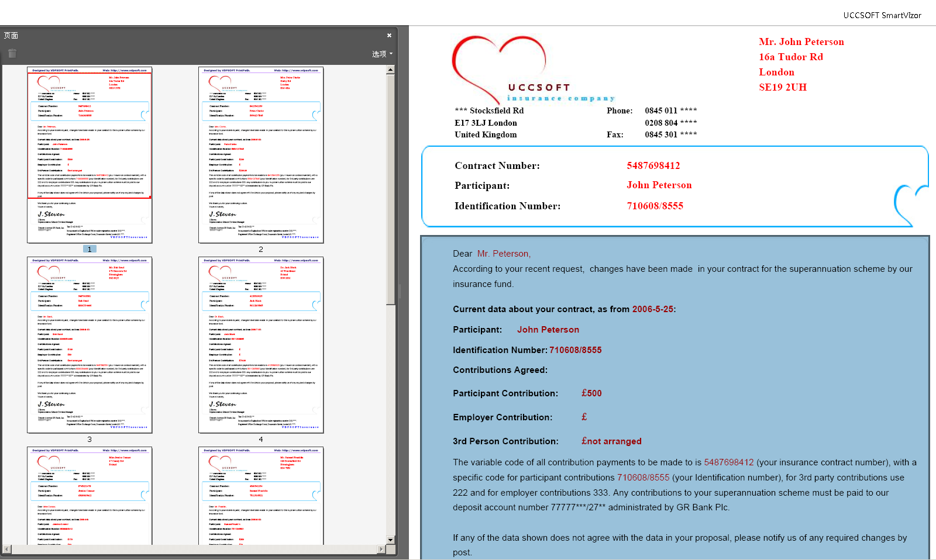Click the blue heart decoration on contract box
Screen dimensions: 936x560
click(x=909, y=203)
